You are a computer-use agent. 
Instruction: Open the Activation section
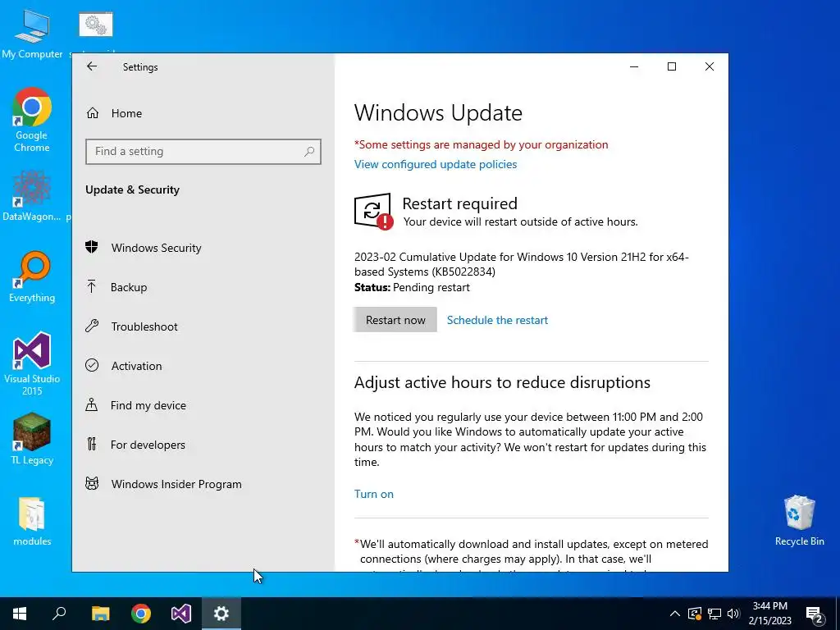(x=136, y=366)
